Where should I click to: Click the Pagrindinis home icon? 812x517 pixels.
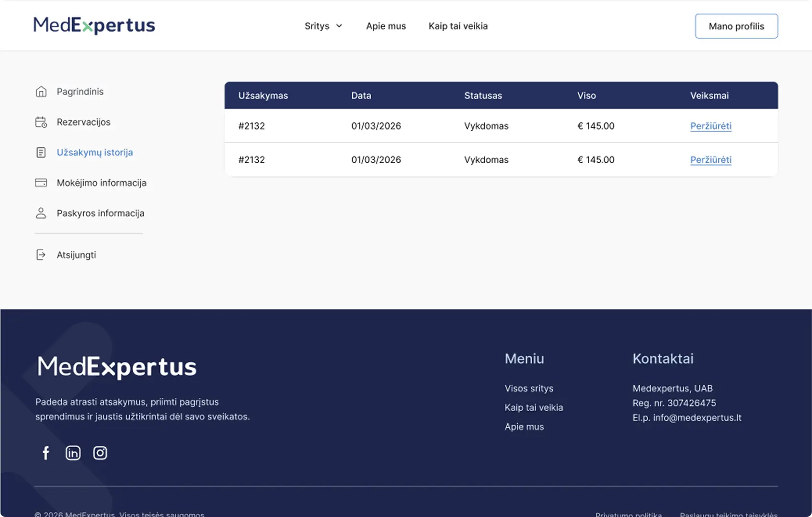pyautogui.click(x=41, y=91)
